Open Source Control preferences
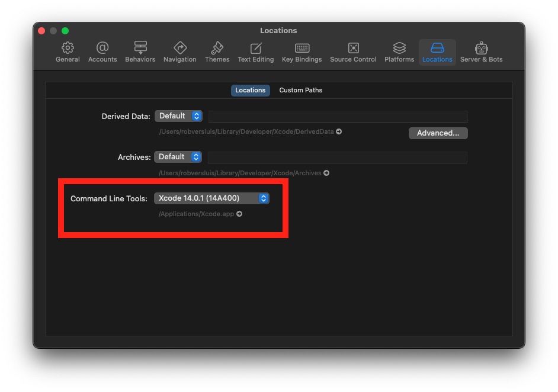This screenshot has height=392, width=558. click(x=353, y=52)
